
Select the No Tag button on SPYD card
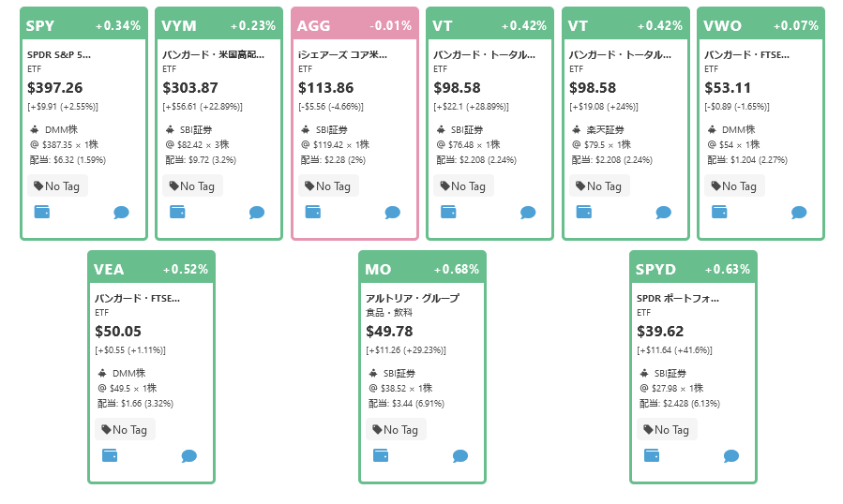pyautogui.click(x=667, y=429)
